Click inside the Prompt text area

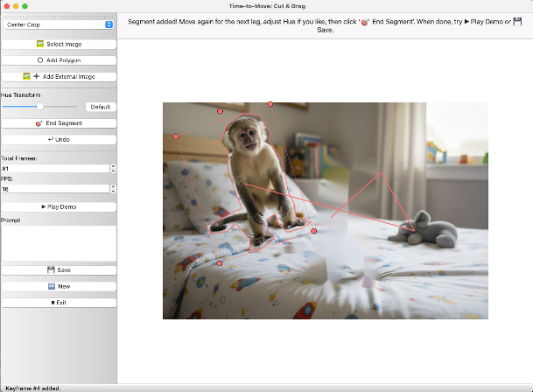click(x=59, y=243)
